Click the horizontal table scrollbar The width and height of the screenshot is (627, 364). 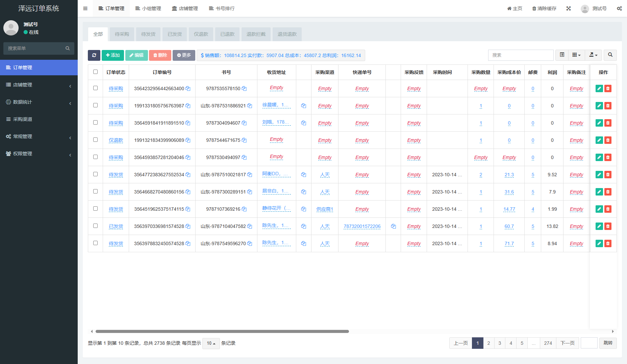point(222,331)
